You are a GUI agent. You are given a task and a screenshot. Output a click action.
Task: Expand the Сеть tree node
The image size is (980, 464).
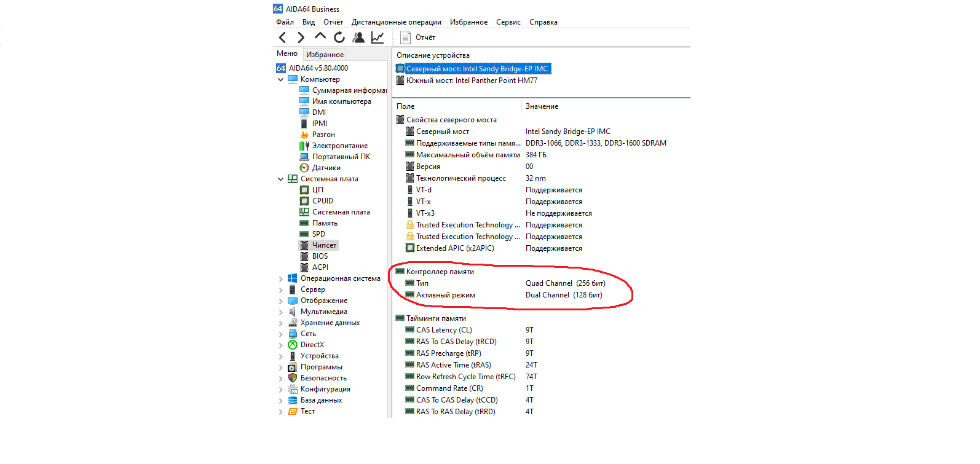click(x=281, y=334)
